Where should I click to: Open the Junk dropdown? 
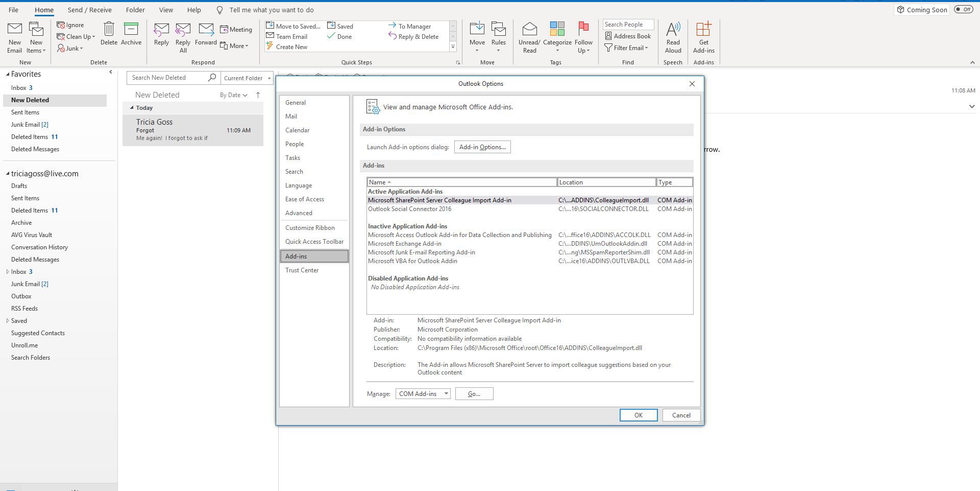pos(70,49)
